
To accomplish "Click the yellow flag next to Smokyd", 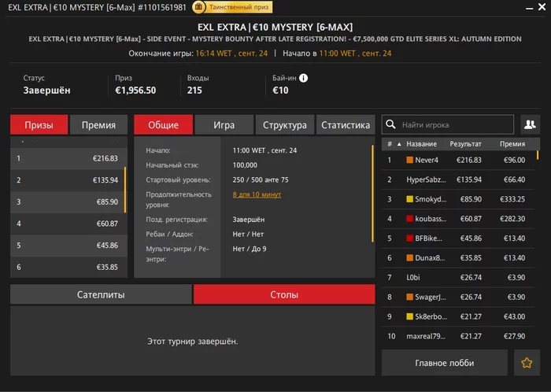I will [410, 199].
